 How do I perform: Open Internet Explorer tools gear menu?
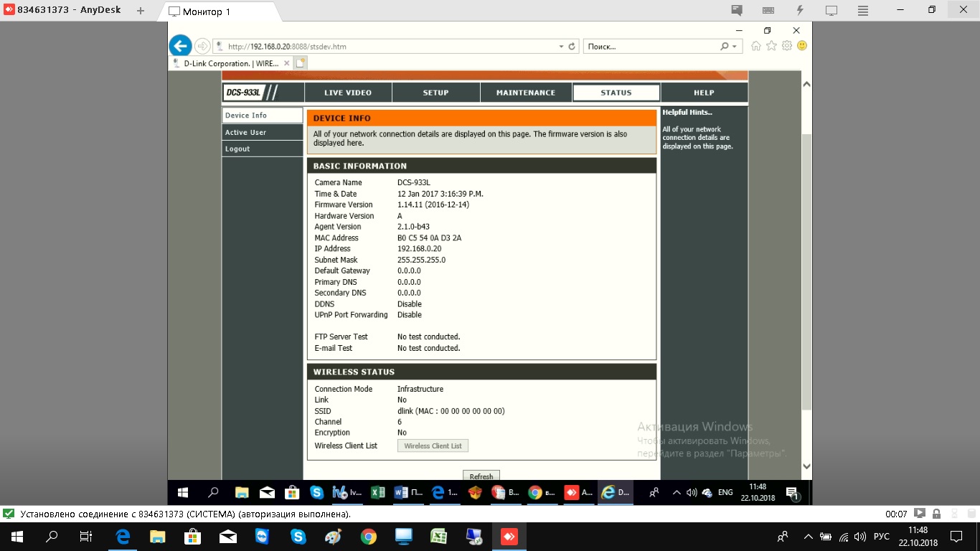coord(787,46)
